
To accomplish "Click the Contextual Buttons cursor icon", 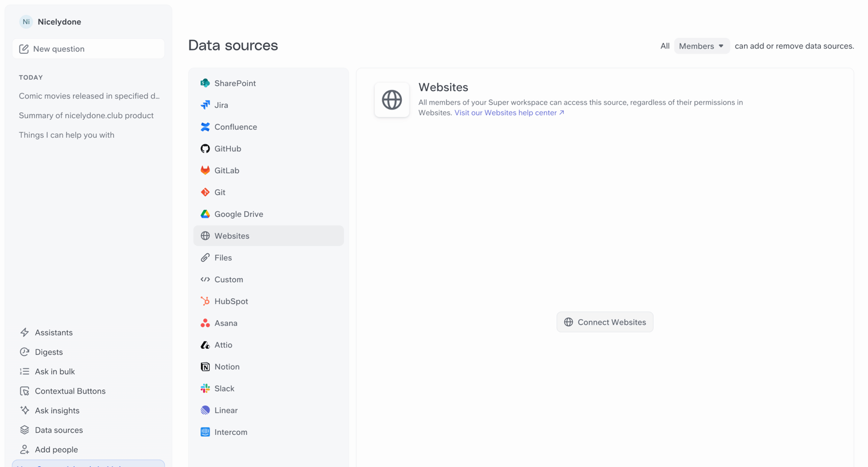I will 24,391.
